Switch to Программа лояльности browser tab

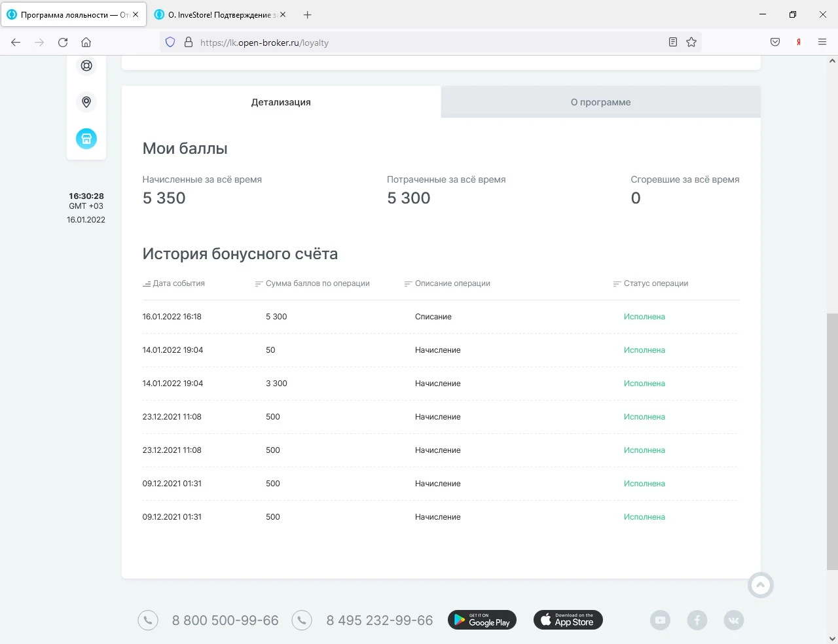[x=74, y=14]
